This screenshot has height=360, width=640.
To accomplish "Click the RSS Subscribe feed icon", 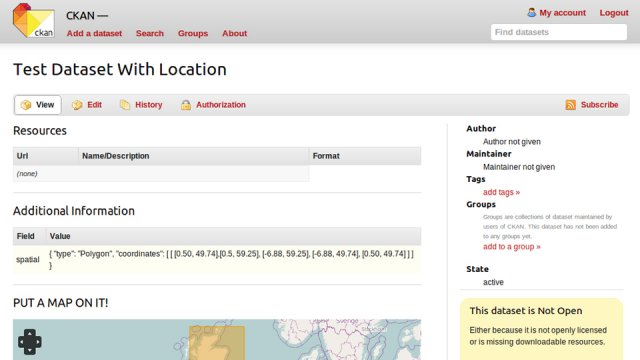I will pyautogui.click(x=571, y=105).
